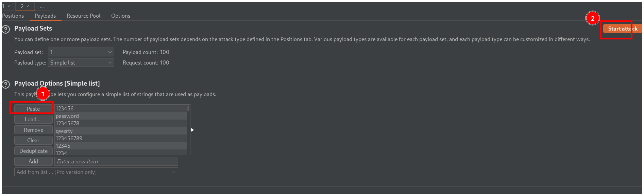This screenshot has height=196, width=644.
Task: Click the Load ... button
Action: coord(33,119)
